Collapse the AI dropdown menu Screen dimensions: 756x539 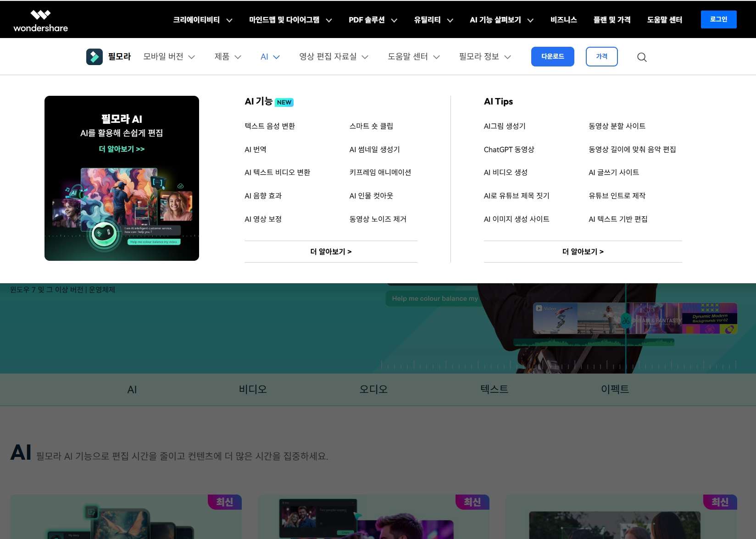click(270, 57)
